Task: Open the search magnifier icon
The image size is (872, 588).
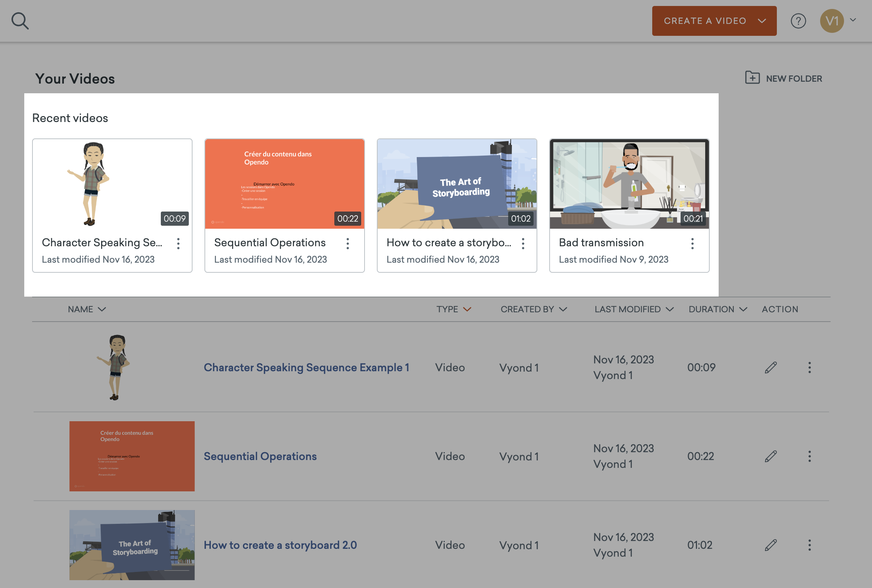Action: (20, 21)
